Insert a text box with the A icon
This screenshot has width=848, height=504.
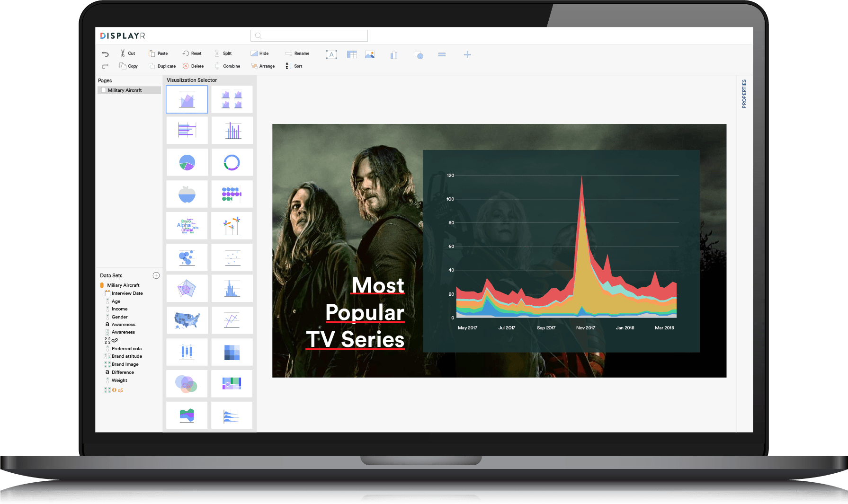[331, 54]
